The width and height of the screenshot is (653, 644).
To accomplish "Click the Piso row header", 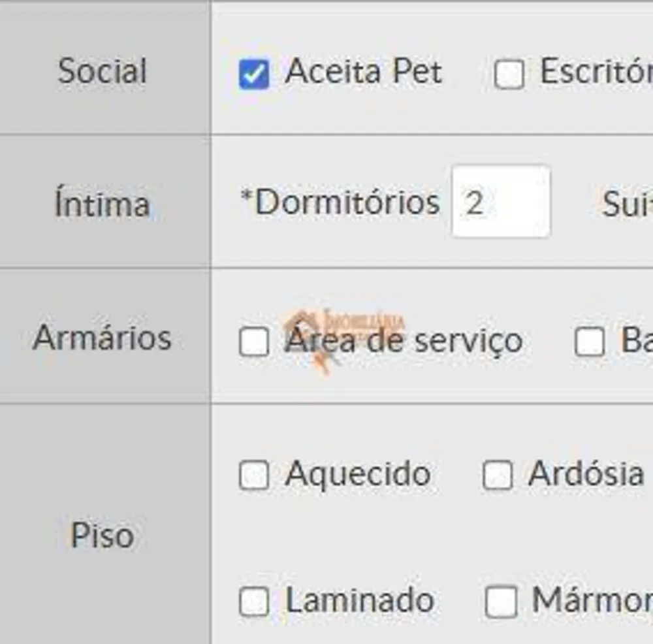I will point(103,536).
